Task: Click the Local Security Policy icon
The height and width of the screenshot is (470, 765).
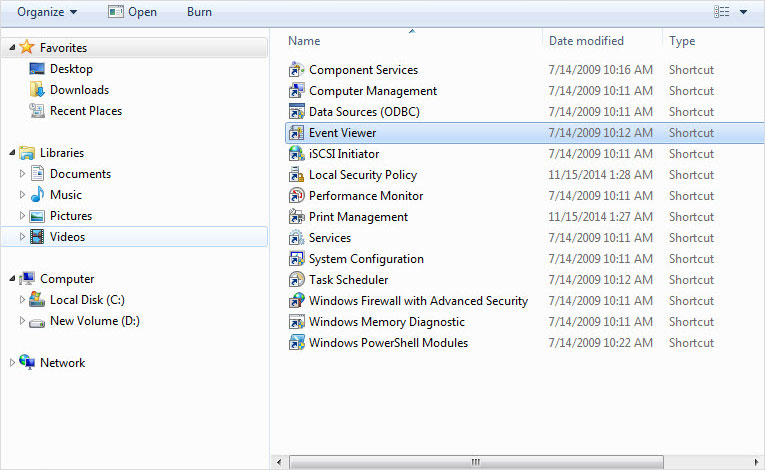Action: click(296, 175)
